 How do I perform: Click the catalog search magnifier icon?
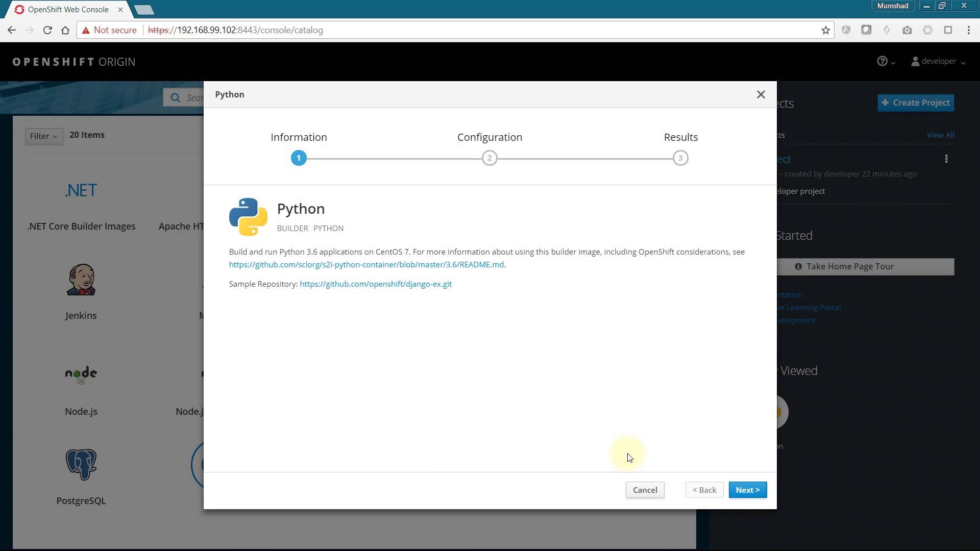[175, 97]
